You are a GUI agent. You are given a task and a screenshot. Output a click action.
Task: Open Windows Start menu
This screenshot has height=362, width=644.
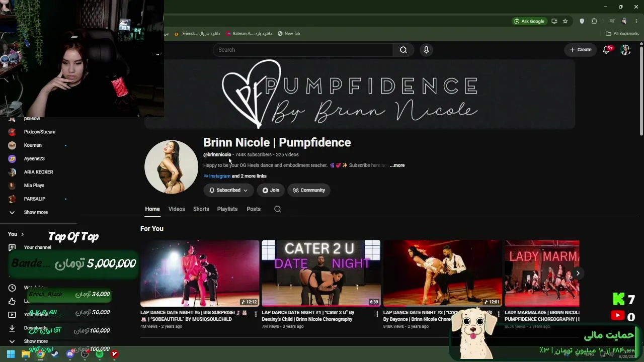click(x=11, y=354)
